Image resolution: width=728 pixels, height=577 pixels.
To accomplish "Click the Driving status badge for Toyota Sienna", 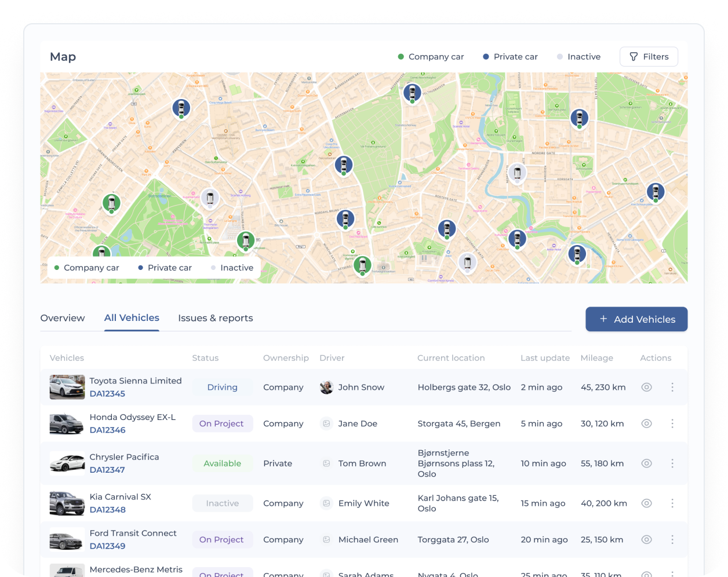I will [223, 388].
